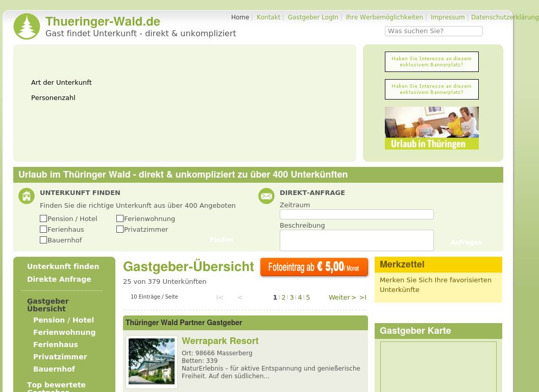
Task: Enable the Bauernhof checkbox
Action: point(43,240)
